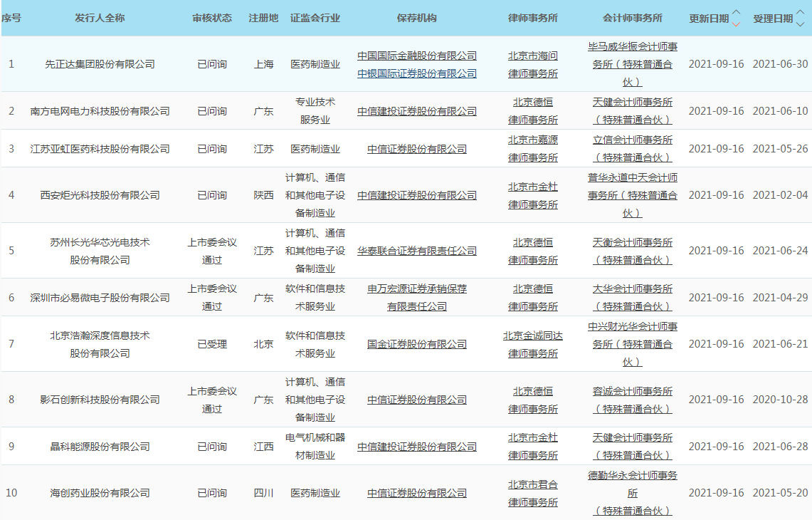Open 华泰联合证券有限责任公司 link

pyautogui.click(x=417, y=251)
